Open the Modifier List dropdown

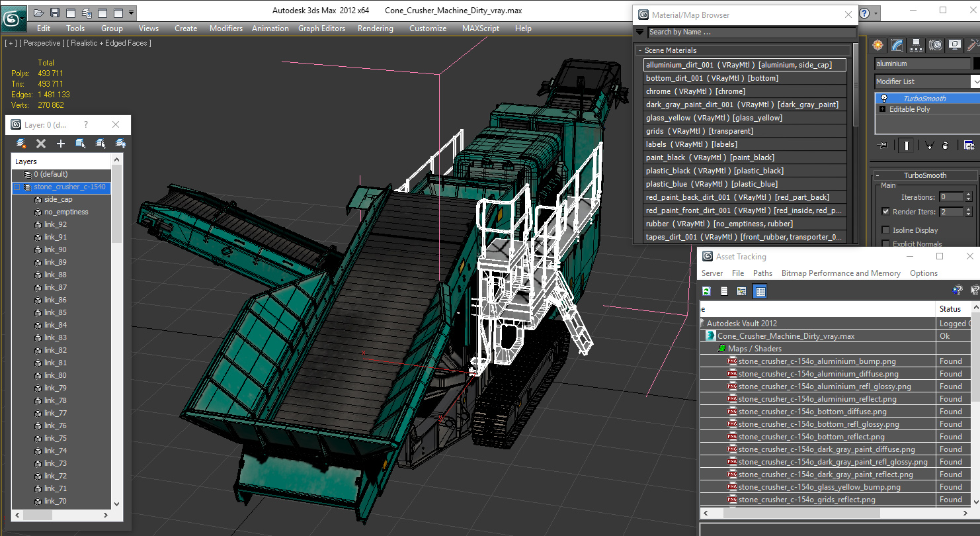(x=975, y=81)
